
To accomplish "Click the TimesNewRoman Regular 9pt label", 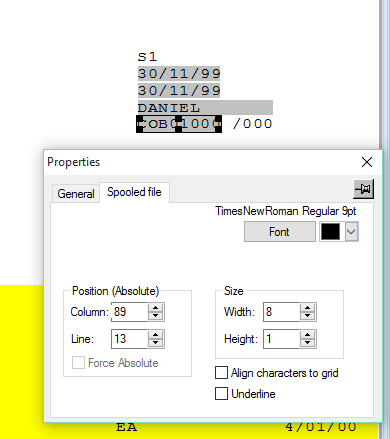I will 286,211.
